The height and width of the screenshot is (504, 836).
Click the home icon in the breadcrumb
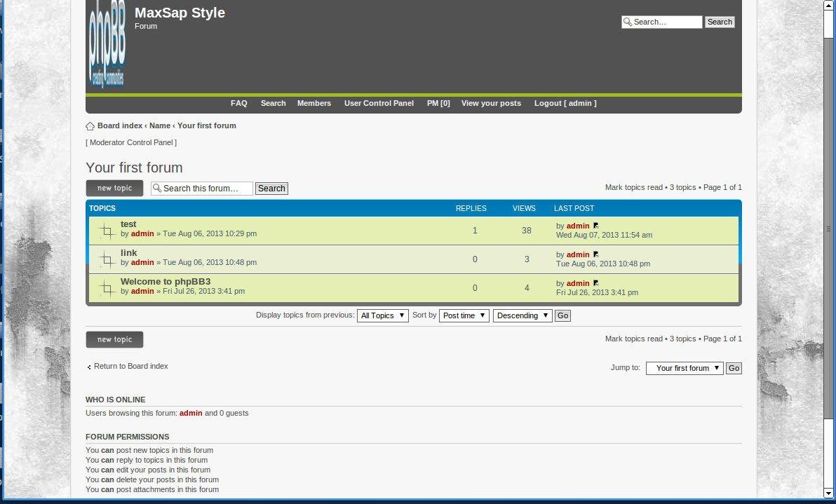pos(90,125)
